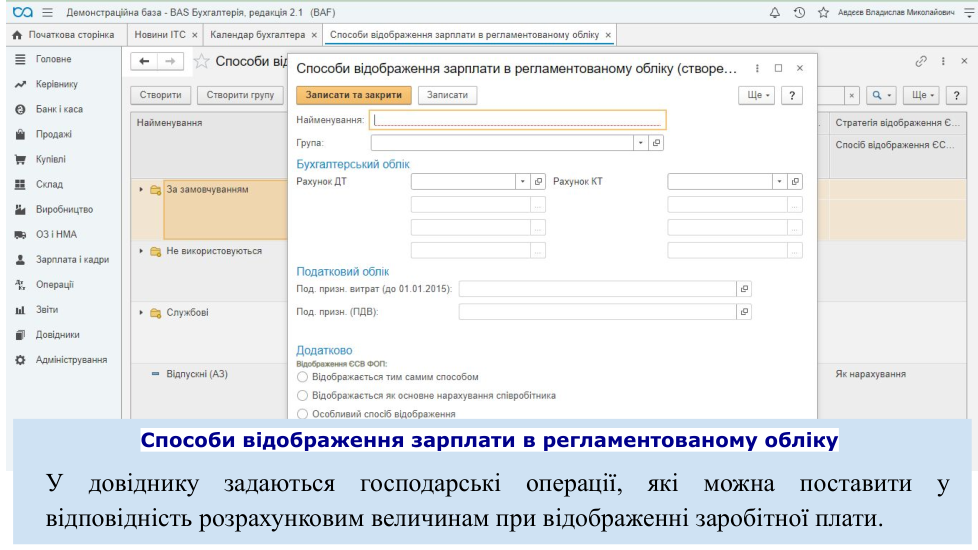Open the Рахунок КТ dropdown arrow

[x=779, y=182]
